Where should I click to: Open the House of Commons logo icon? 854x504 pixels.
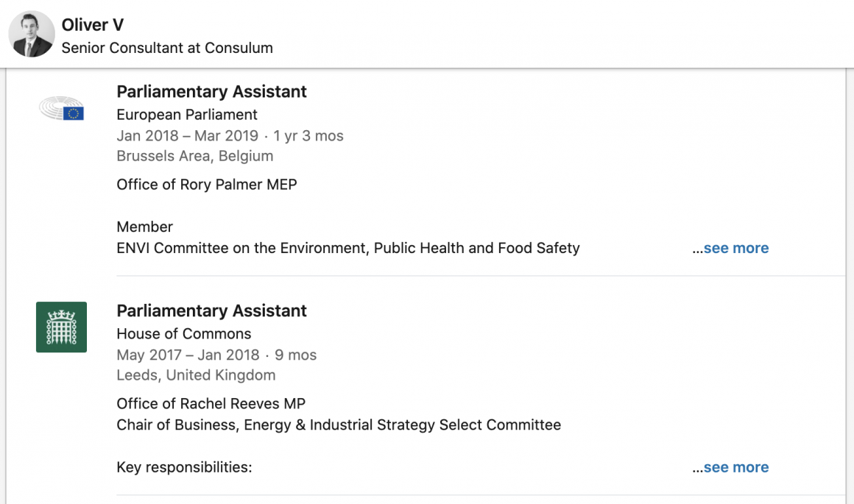pos(61,327)
